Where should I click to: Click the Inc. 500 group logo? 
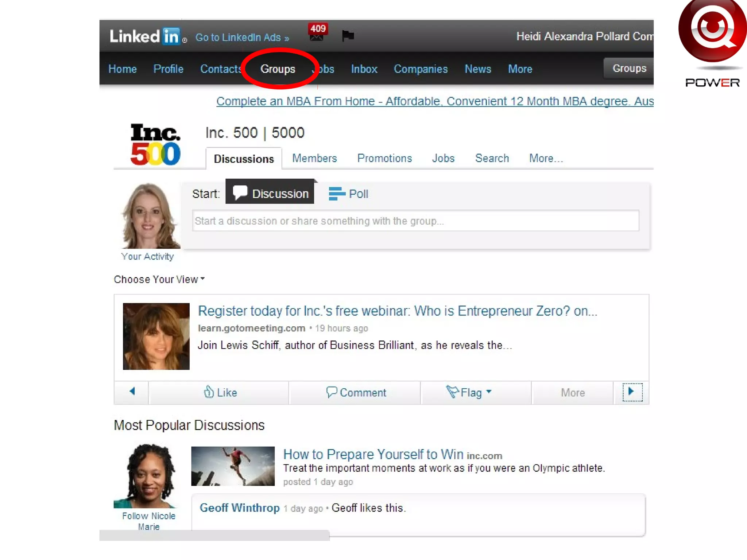[x=155, y=144]
